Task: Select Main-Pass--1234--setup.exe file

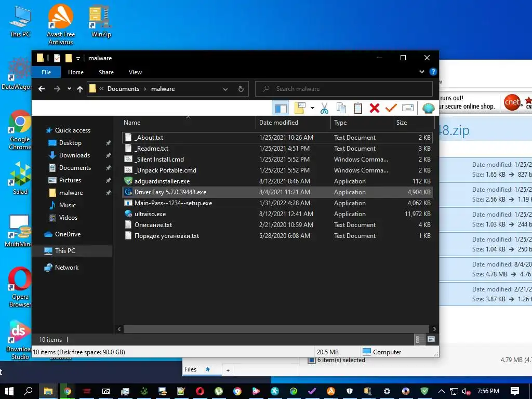Action: point(277,203)
